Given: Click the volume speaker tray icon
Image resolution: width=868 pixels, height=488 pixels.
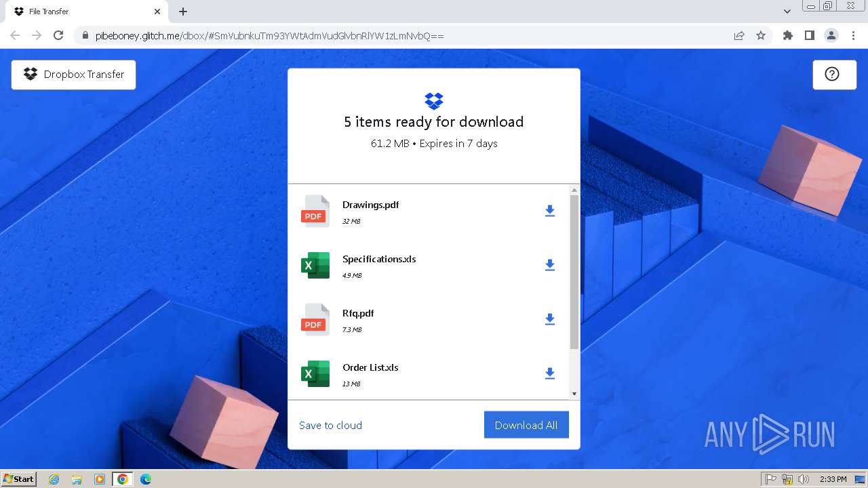Looking at the screenshot, I should 804,479.
